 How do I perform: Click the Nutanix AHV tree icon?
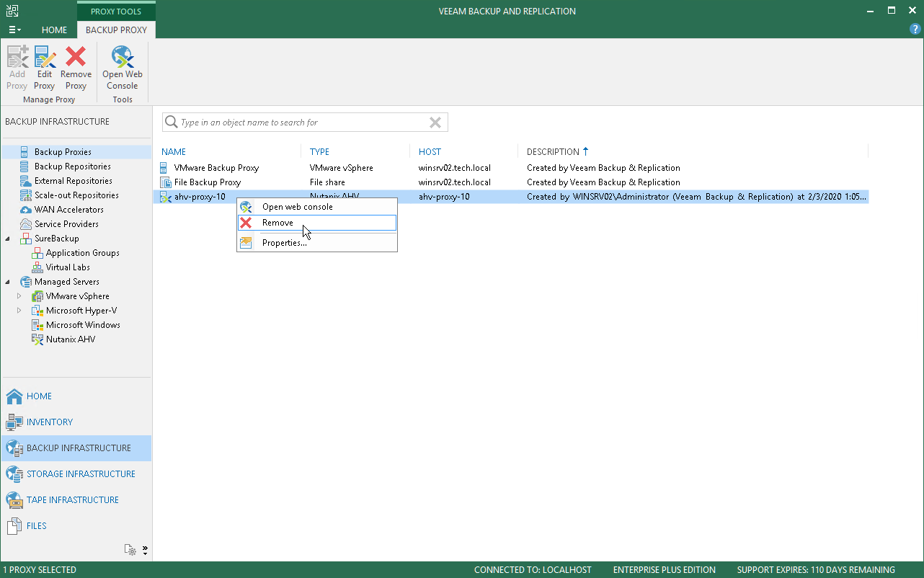(37, 339)
